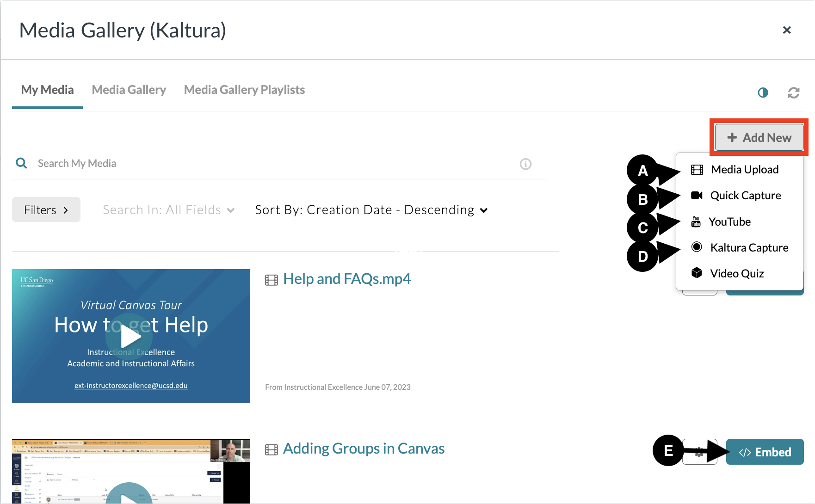
Task: Open the Media Gallery Playlists tab
Action: 244,90
